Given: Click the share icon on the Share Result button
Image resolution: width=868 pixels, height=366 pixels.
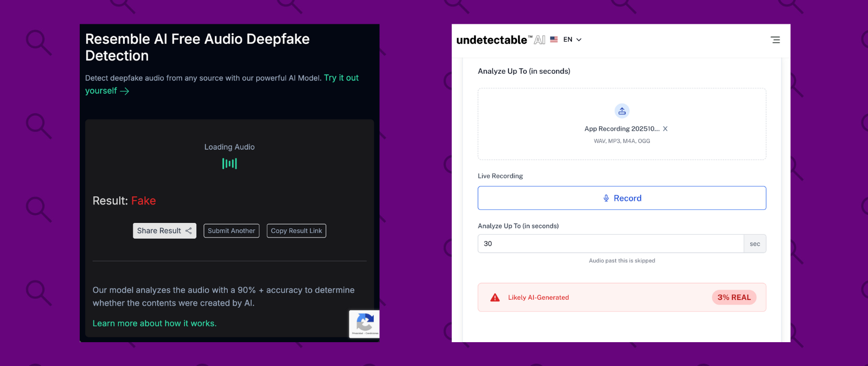Looking at the screenshot, I should coord(188,230).
